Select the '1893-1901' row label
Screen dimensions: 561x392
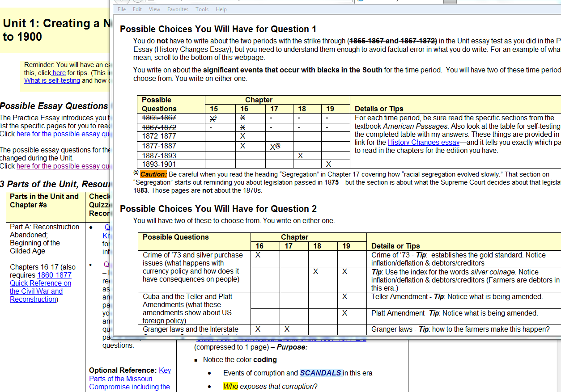point(159,164)
